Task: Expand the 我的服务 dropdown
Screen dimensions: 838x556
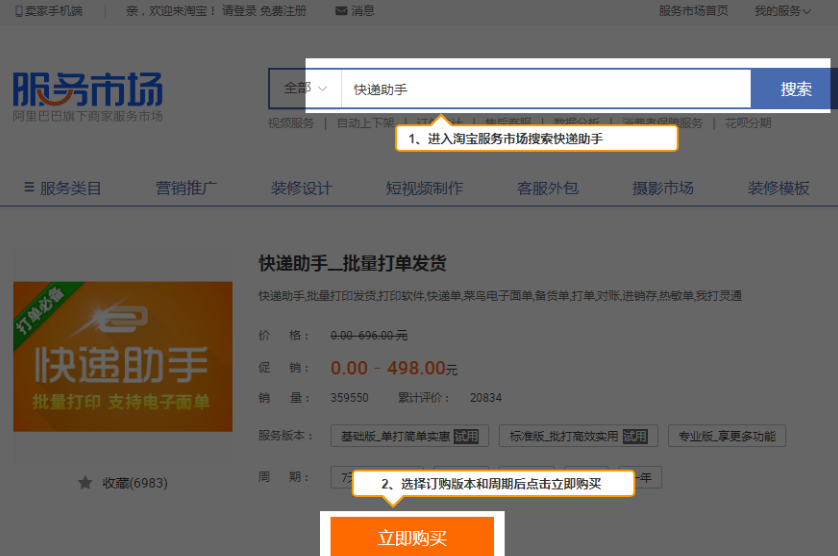Action: [x=782, y=11]
